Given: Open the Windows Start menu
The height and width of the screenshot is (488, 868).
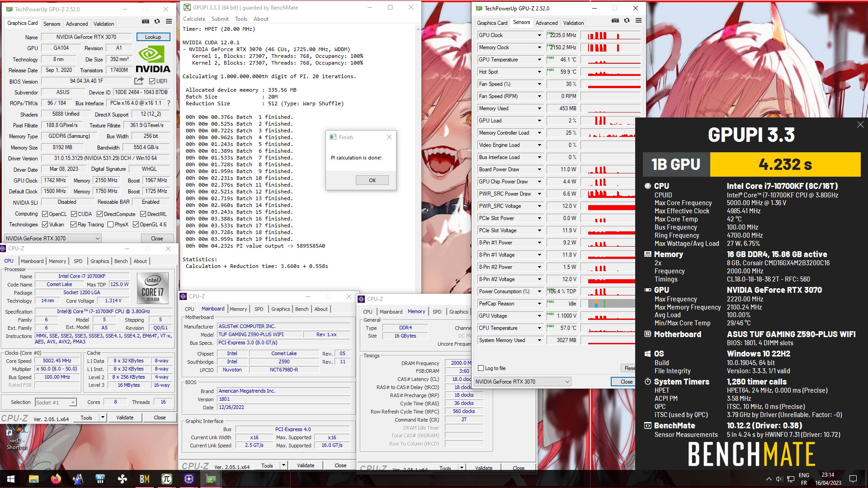Looking at the screenshot, I should pos(11,479).
